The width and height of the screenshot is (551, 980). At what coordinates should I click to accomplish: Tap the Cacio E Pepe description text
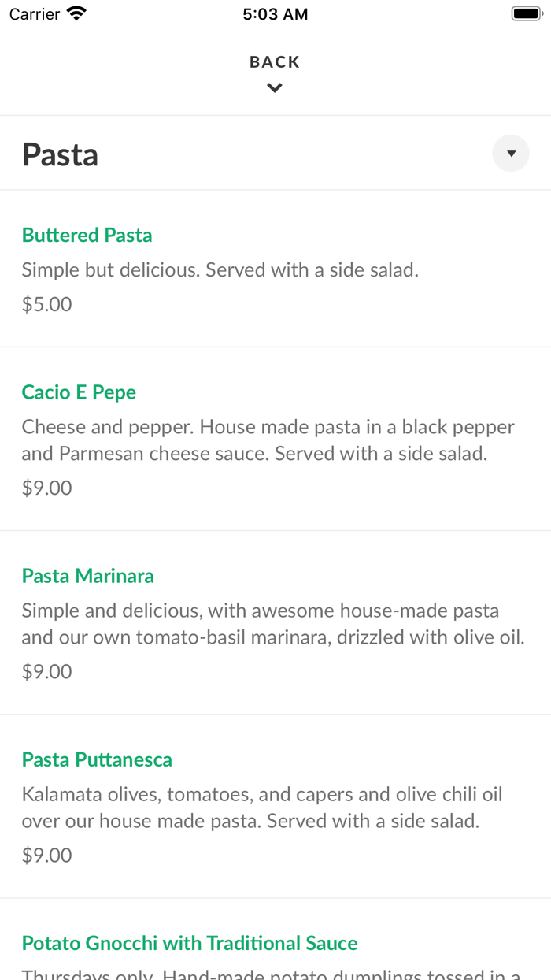pyautogui.click(x=268, y=440)
